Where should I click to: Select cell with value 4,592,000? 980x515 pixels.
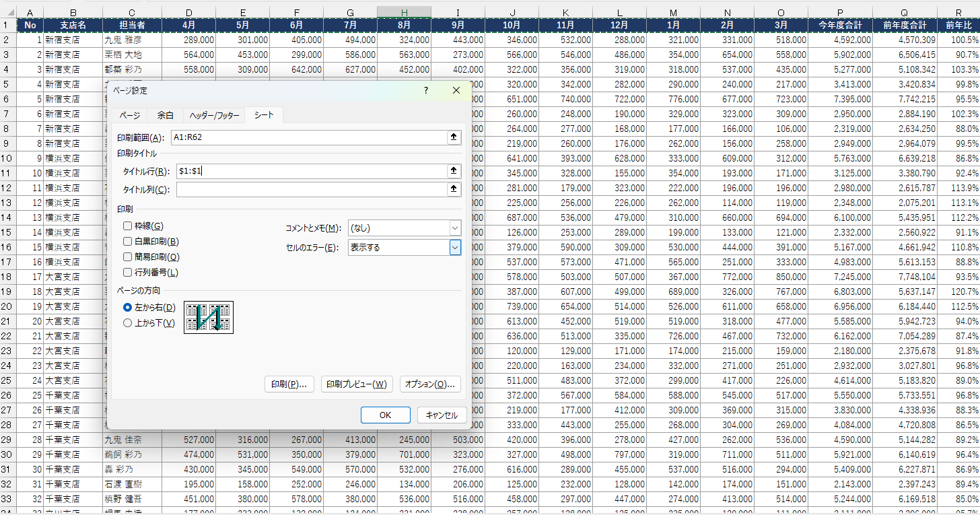point(840,40)
